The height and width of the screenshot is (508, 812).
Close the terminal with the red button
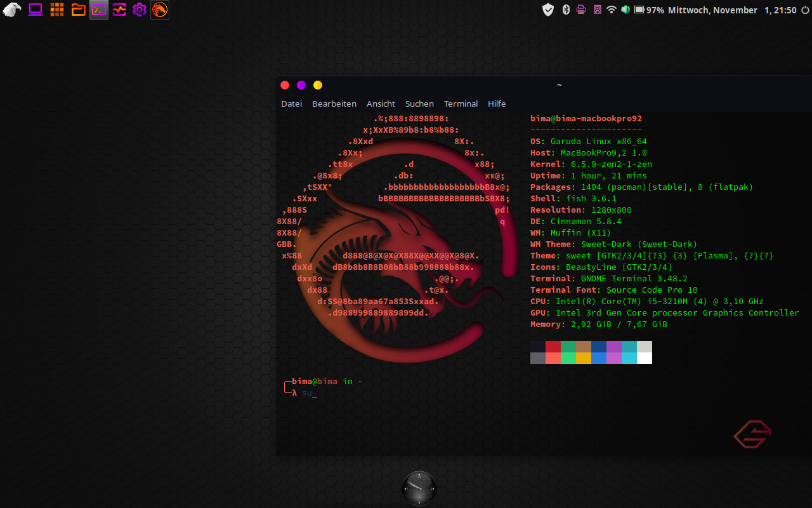coord(285,85)
